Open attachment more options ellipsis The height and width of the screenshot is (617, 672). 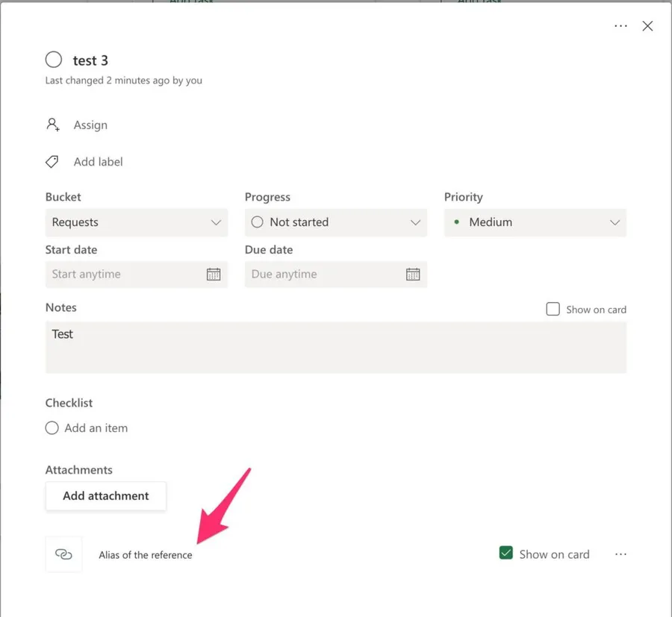point(620,554)
